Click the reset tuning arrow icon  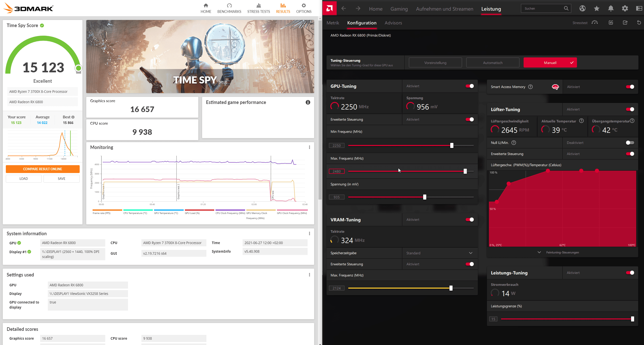[x=639, y=23]
